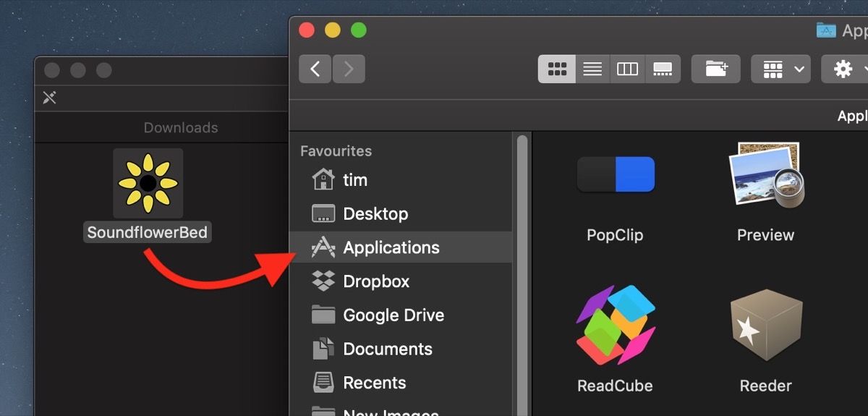The width and height of the screenshot is (868, 416).
Task: Switch to gallery view mode
Action: (x=662, y=69)
